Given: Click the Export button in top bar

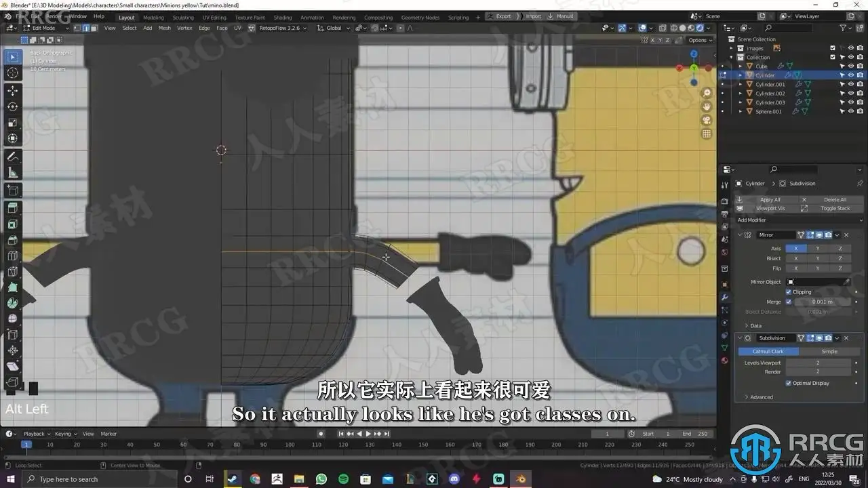Looking at the screenshot, I should [x=500, y=16].
